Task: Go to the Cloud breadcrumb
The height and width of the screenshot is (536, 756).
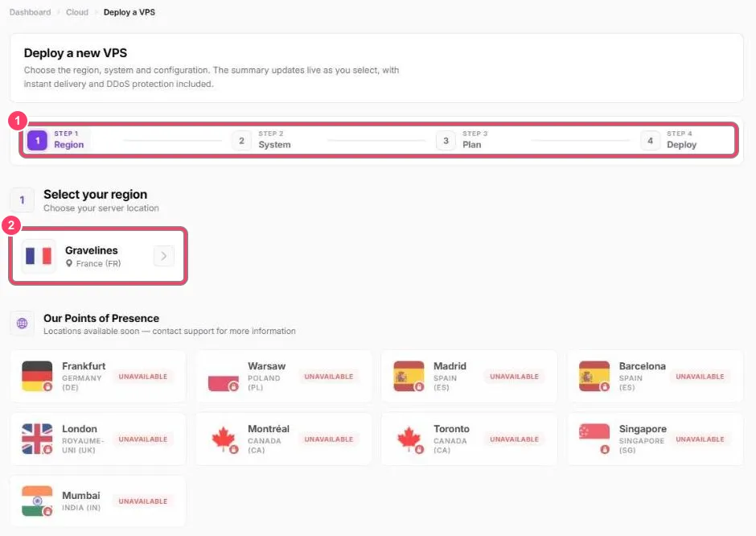Action: coord(77,12)
